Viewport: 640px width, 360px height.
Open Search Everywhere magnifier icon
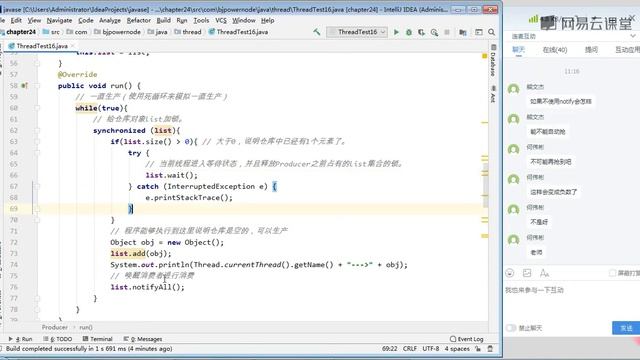point(491,32)
